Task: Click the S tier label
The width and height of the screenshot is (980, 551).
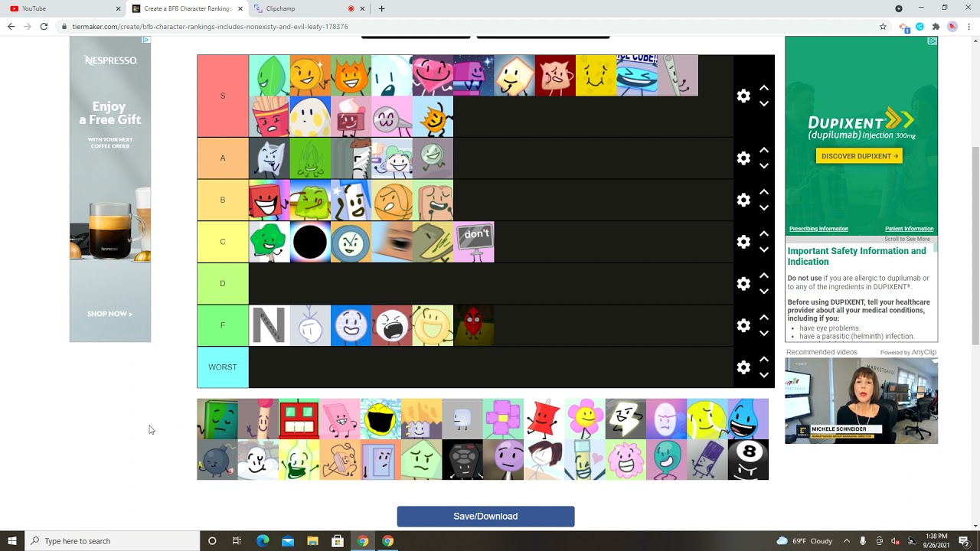Action: point(223,96)
